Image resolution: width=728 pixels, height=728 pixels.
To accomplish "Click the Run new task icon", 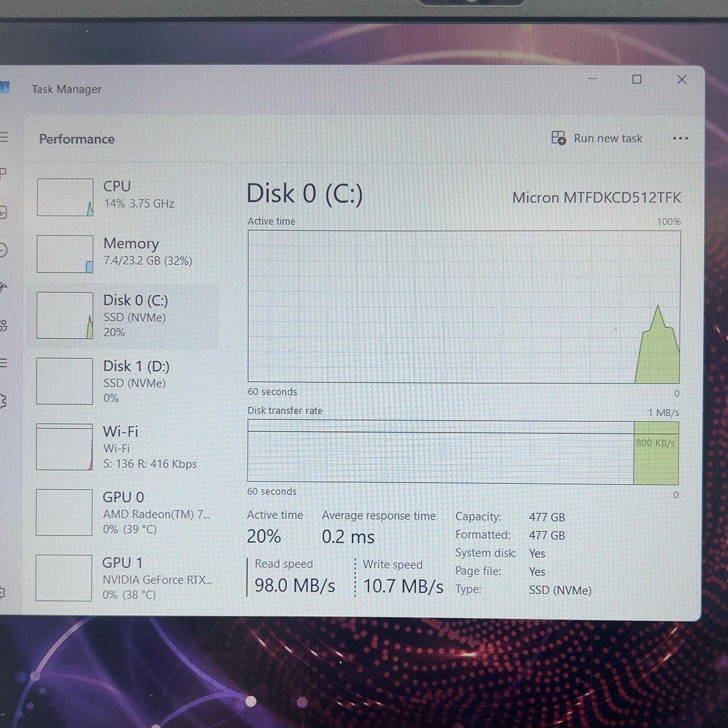I will [x=559, y=138].
